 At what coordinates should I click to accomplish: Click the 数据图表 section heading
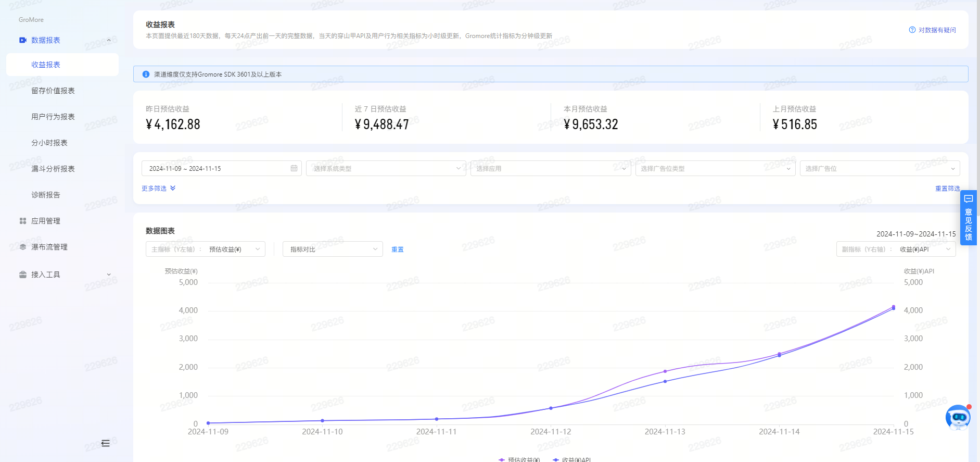pyautogui.click(x=160, y=231)
